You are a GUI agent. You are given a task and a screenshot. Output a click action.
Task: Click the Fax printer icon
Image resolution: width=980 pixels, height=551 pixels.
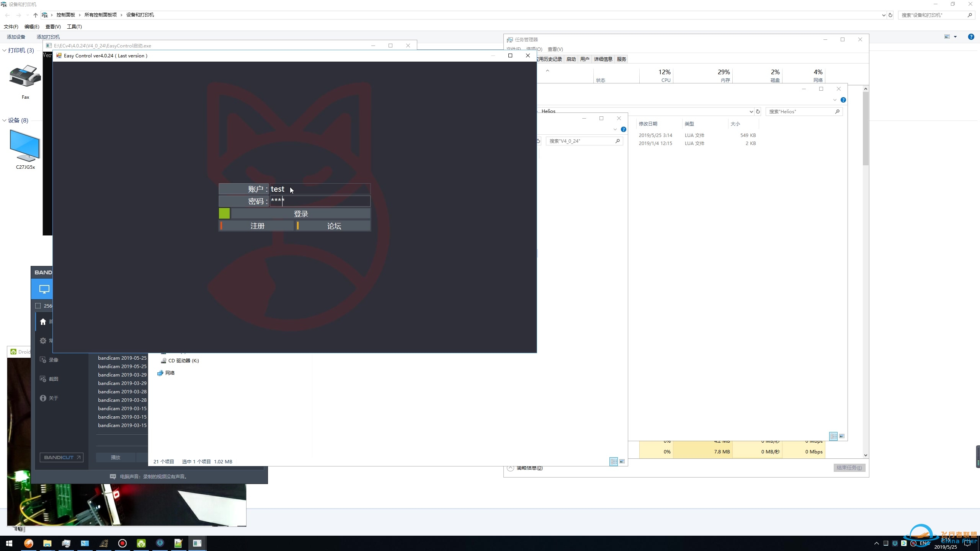tap(25, 76)
